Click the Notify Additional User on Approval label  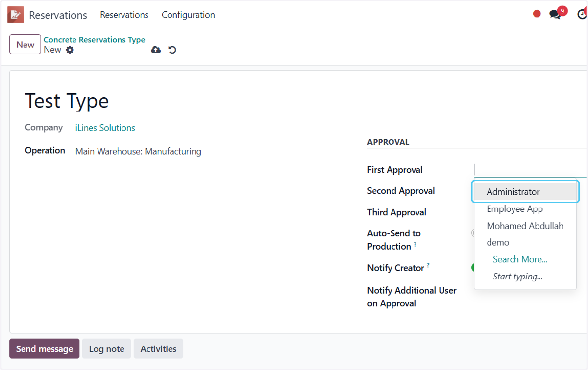(x=412, y=297)
